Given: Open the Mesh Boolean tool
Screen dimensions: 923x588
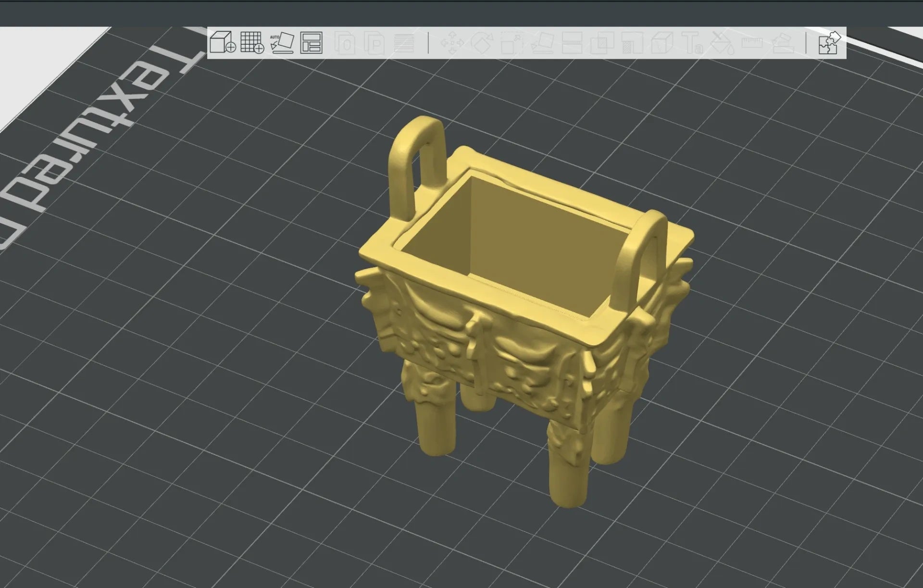Looking at the screenshot, I should [602, 43].
